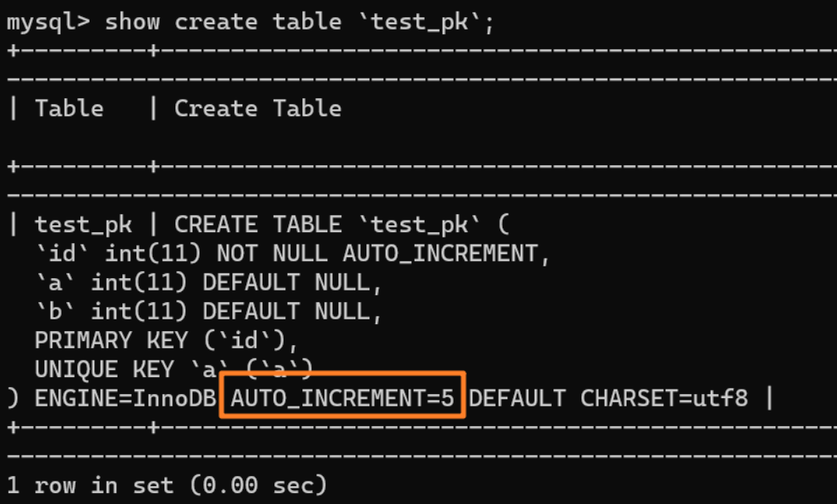Click the highlighted AUTO_INCREMENT=5 value
This screenshot has height=504, width=837.
coord(342,398)
